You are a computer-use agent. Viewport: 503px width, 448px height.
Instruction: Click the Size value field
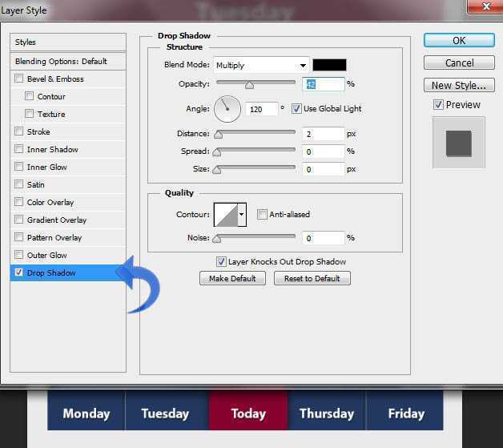[323, 169]
